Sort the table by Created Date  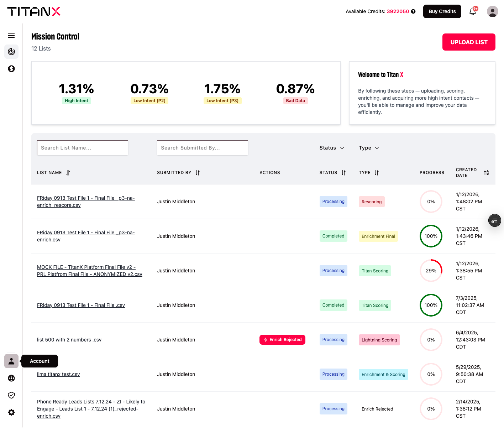pyautogui.click(x=486, y=173)
